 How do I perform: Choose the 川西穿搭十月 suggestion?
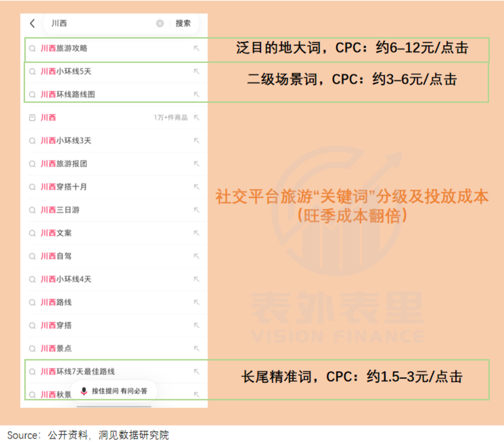point(114,187)
